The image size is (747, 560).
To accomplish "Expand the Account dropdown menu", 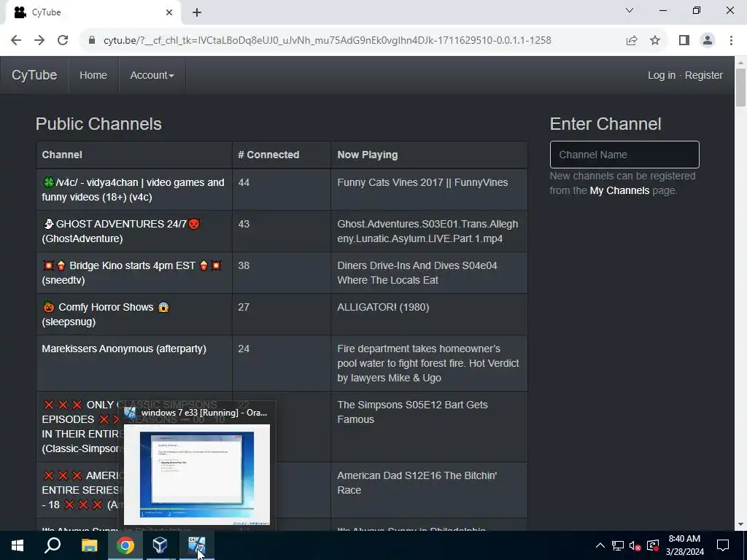I will point(152,75).
